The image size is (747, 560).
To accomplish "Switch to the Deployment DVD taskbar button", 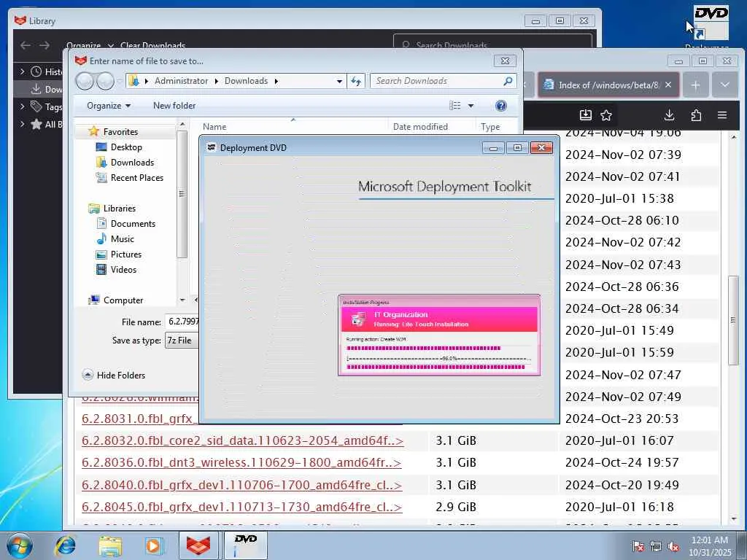I will (x=245, y=545).
